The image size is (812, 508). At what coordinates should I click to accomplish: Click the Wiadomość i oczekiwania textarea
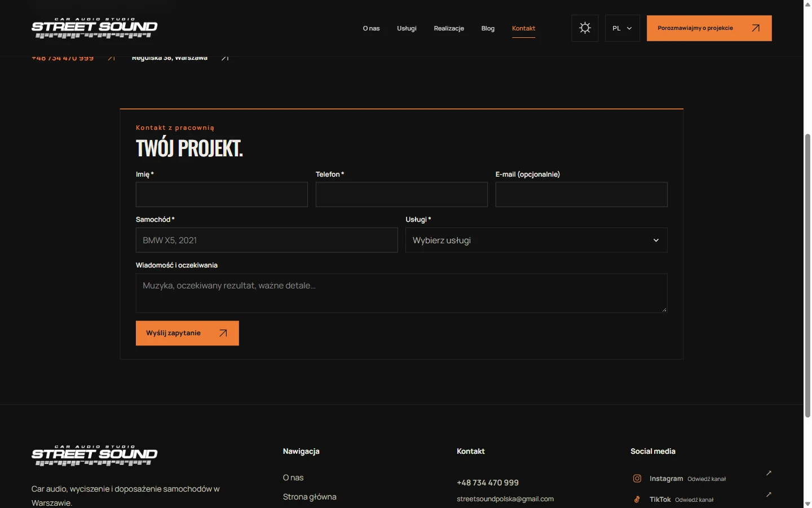401,293
